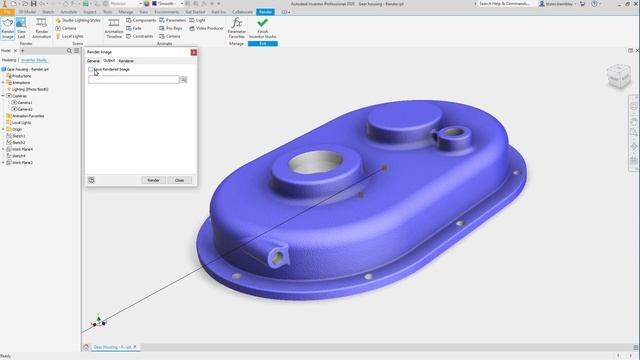
Task: Choose Components animation tool
Action: pos(141,20)
